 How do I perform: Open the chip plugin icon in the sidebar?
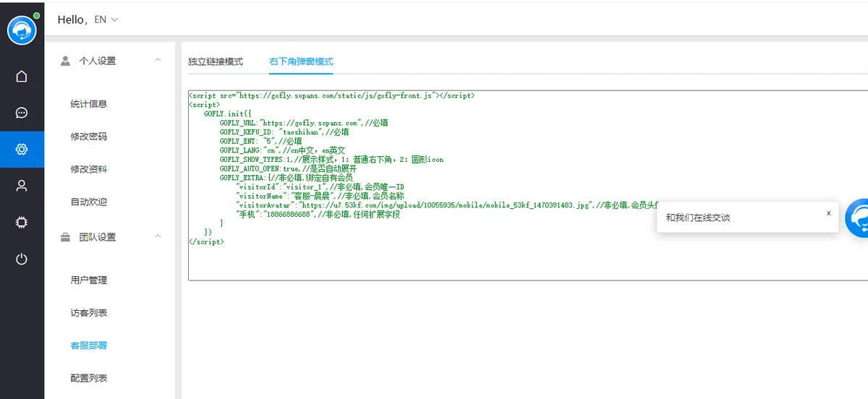(x=22, y=223)
